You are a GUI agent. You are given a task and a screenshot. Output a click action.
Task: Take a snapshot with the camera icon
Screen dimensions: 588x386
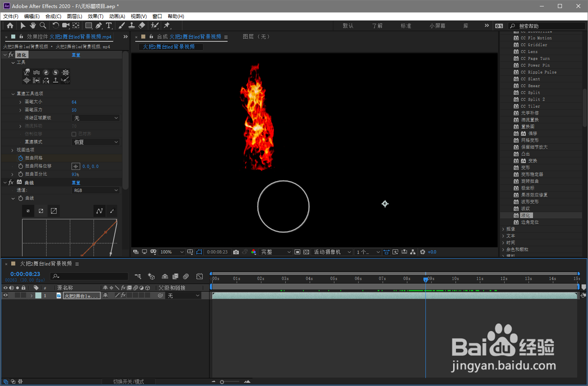(x=236, y=252)
